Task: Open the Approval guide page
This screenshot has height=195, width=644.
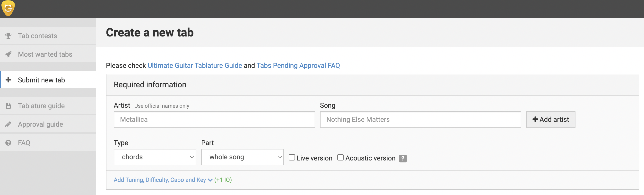Action: [x=48, y=124]
